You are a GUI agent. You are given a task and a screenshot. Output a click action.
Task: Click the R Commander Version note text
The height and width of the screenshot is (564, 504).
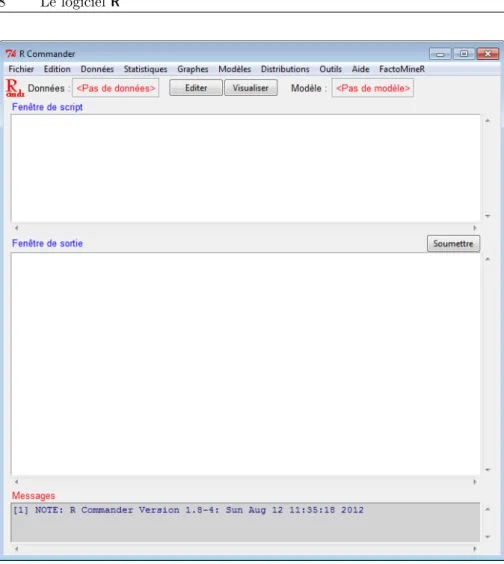point(189,510)
